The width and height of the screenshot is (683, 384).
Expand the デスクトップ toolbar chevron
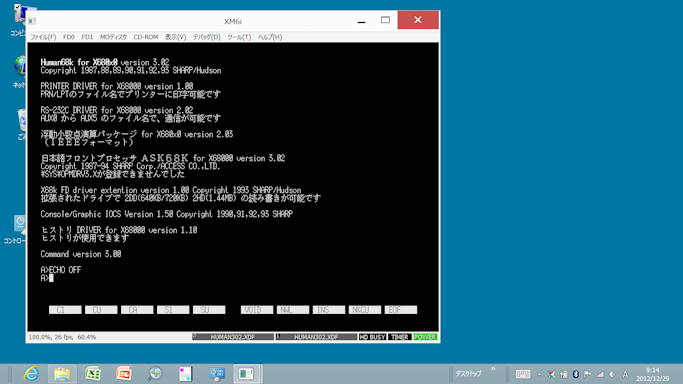pos(493,369)
